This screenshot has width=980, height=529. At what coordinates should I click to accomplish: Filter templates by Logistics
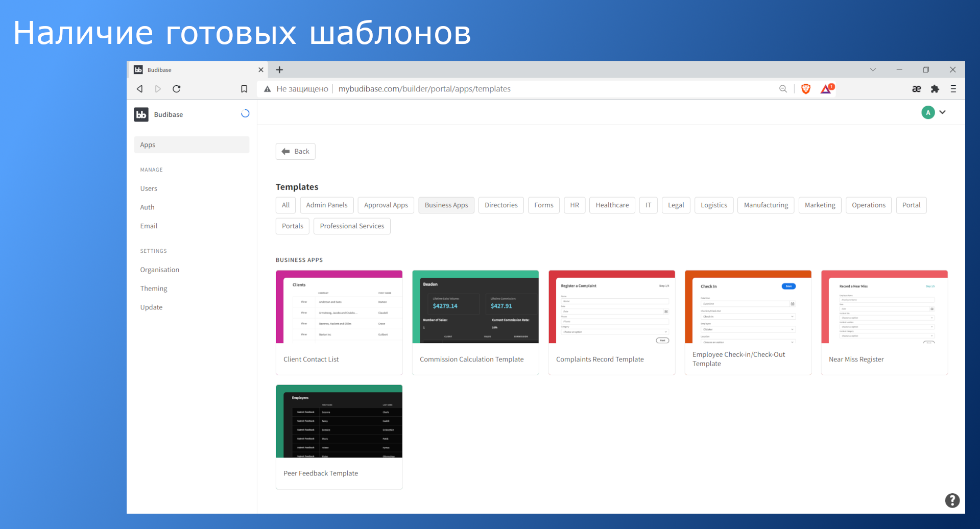tap(714, 205)
